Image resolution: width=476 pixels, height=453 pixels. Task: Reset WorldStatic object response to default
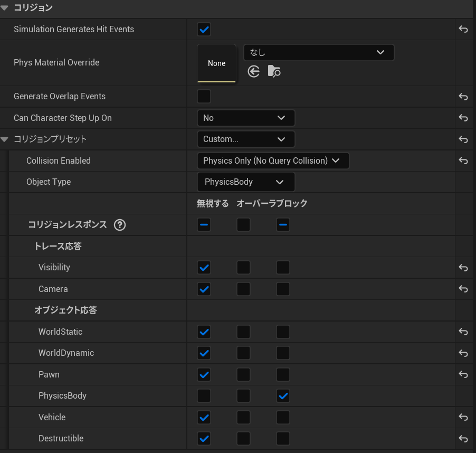pyautogui.click(x=463, y=332)
